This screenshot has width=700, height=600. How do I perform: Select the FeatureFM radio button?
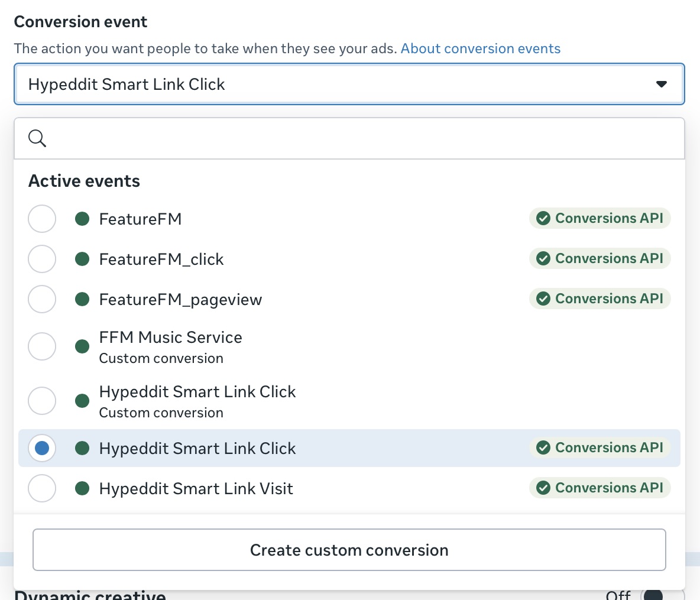tap(42, 218)
